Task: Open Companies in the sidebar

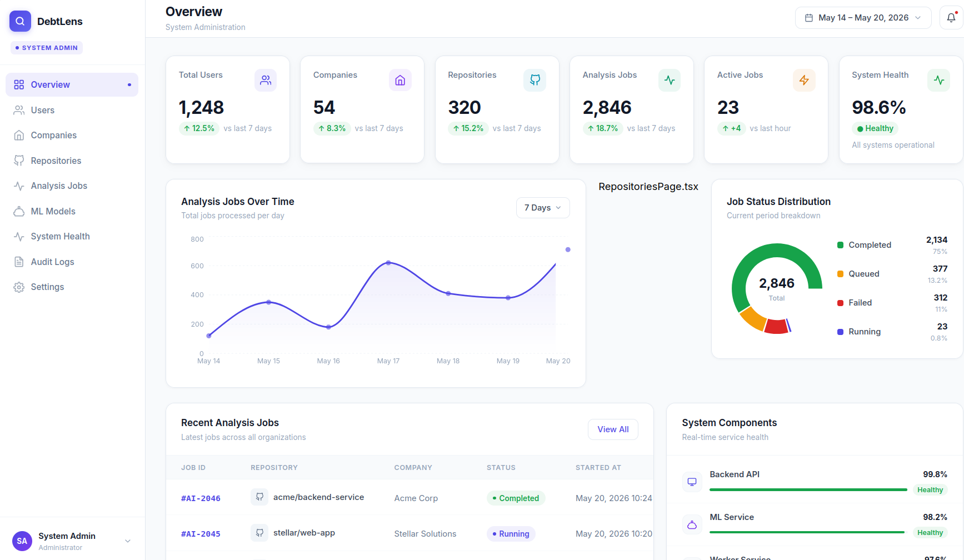Action: (x=72, y=135)
